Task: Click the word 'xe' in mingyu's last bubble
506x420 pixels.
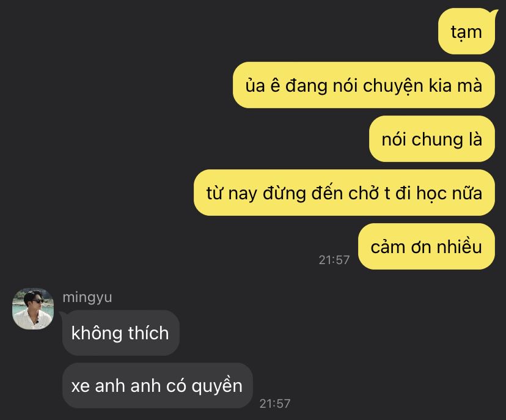Action: [80, 386]
